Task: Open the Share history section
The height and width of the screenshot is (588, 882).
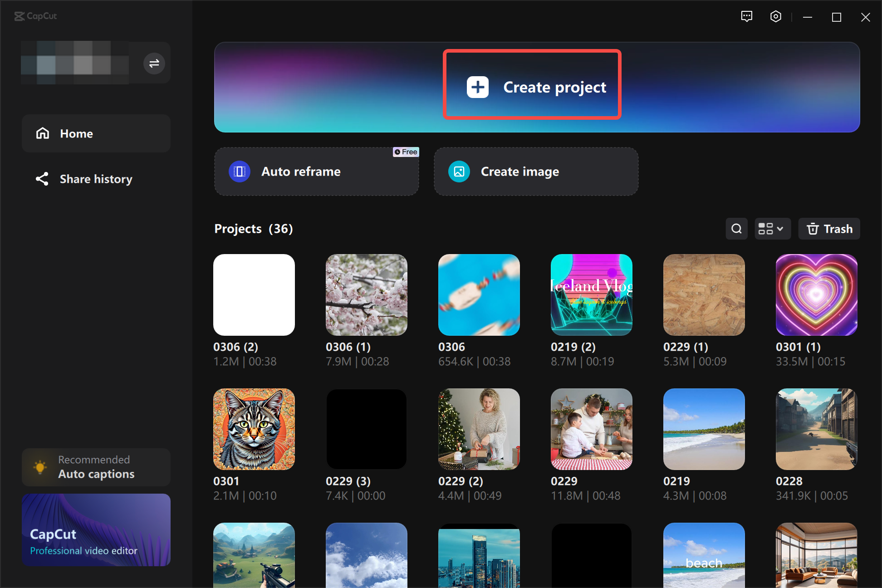Action: pyautogui.click(x=96, y=179)
